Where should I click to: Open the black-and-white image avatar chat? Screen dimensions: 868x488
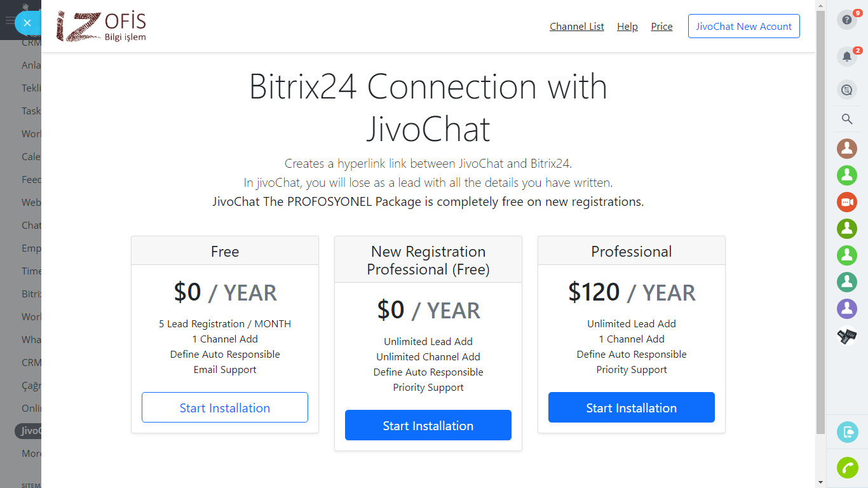tap(846, 335)
